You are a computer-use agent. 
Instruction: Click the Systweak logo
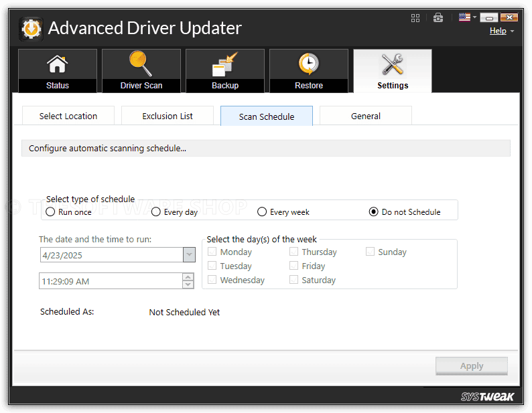pos(487,396)
